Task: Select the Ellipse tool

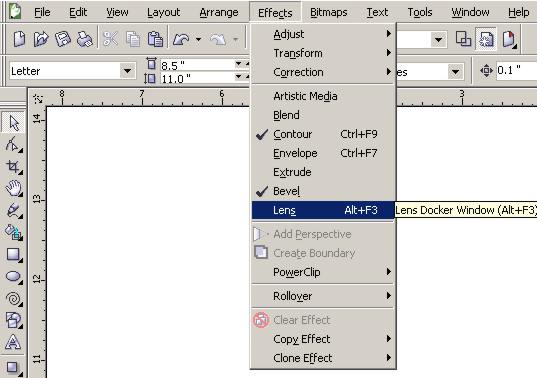Action: [x=13, y=276]
